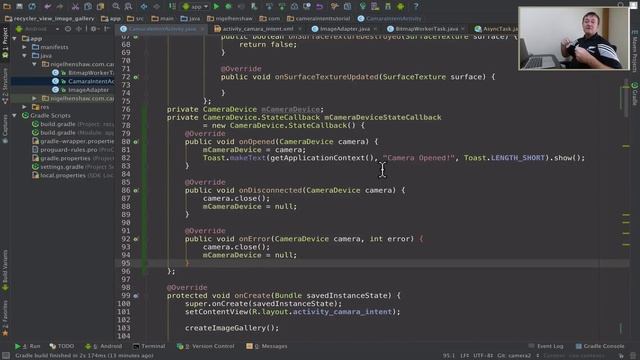Click the Undo arrow icon

(x=48, y=6)
